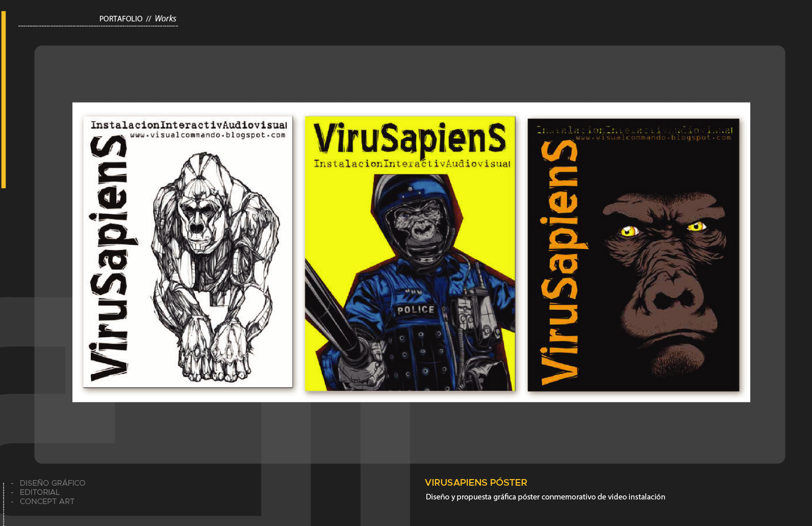812x526 pixels.
Task: Select the Works section title
Action: 165,19
